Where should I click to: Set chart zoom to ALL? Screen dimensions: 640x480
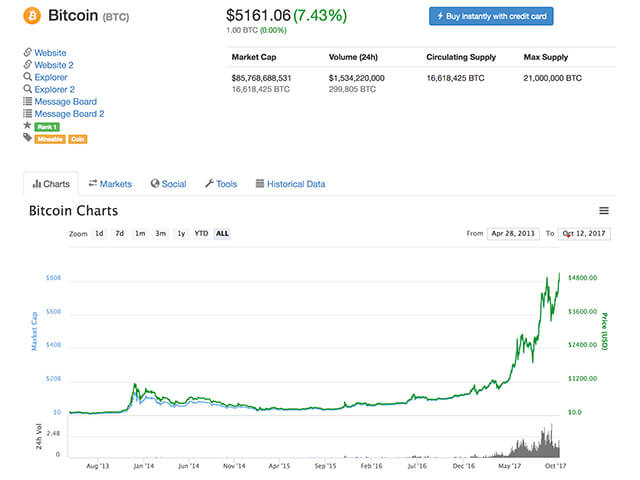[x=222, y=233]
